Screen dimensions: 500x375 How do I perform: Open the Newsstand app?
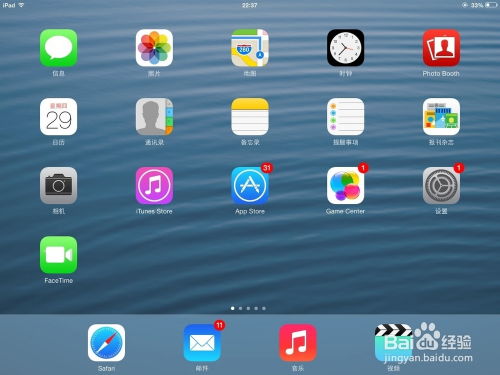pos(441,117)
